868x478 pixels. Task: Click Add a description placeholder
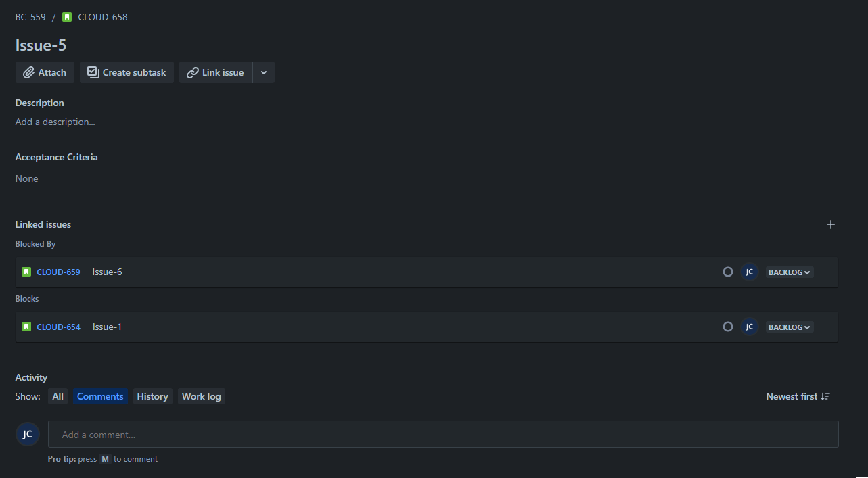point(55,122)
